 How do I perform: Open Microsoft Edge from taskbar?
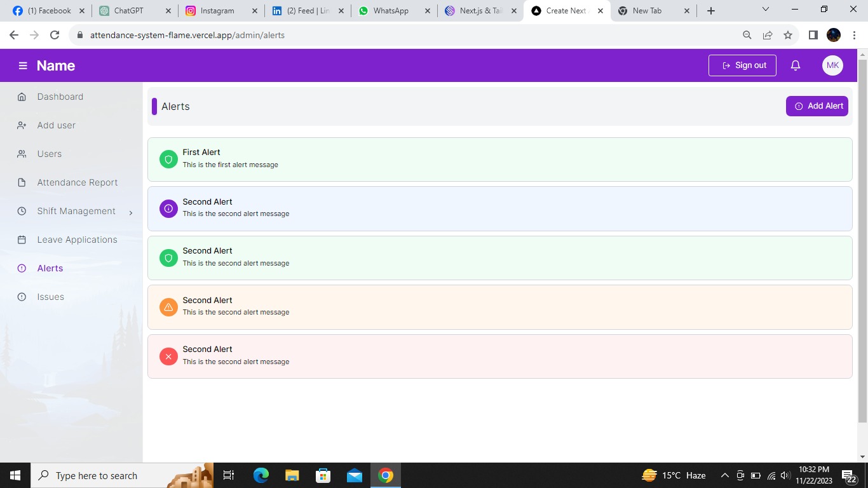pos(261,475)
